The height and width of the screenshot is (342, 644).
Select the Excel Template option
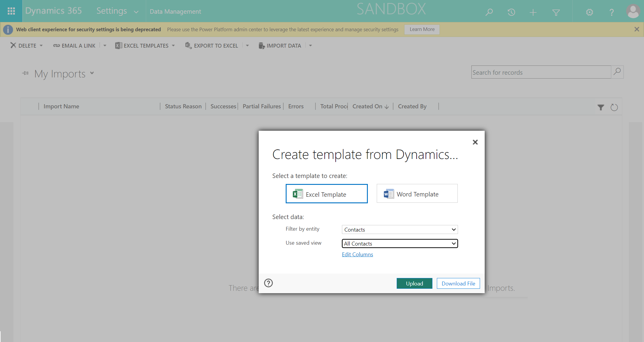pos(326,194)
